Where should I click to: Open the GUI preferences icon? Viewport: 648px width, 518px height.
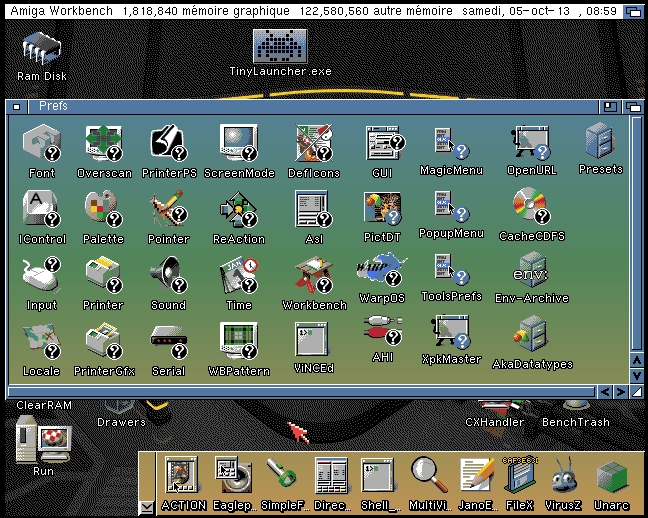[385, 143]
